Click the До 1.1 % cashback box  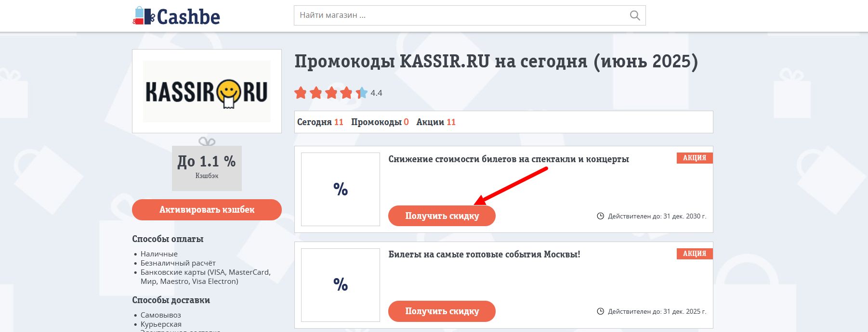tap(207, 168)
